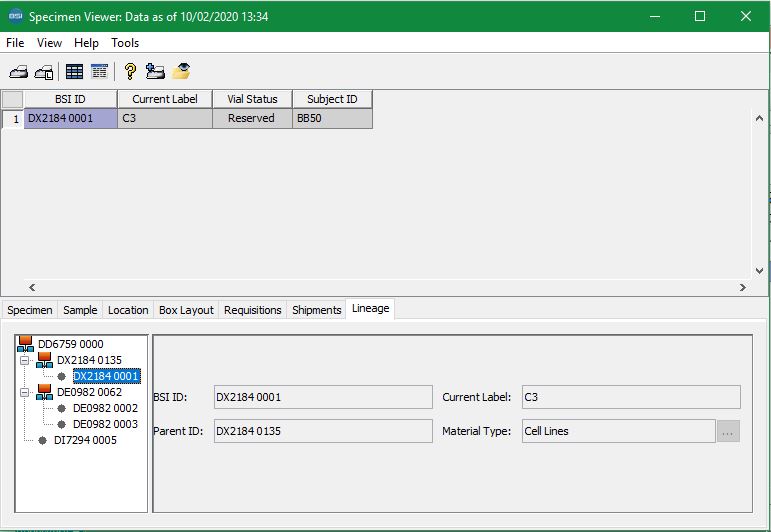Click the BSI ID input field
Viewport: 771px width, 532px height.
point(323,397)
